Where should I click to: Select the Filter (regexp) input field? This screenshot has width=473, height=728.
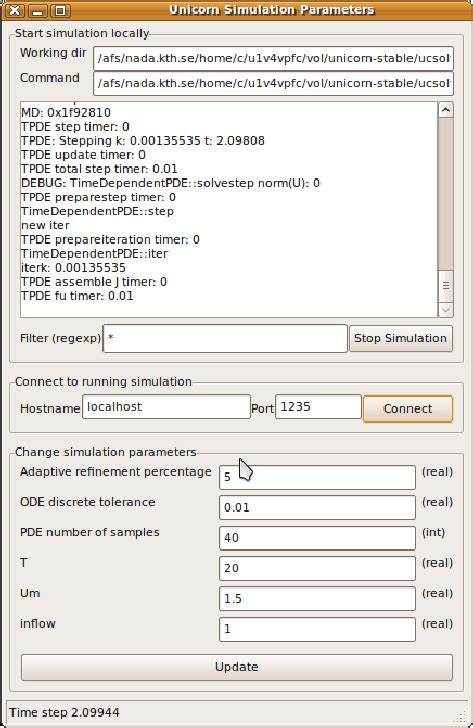(225, 338)
